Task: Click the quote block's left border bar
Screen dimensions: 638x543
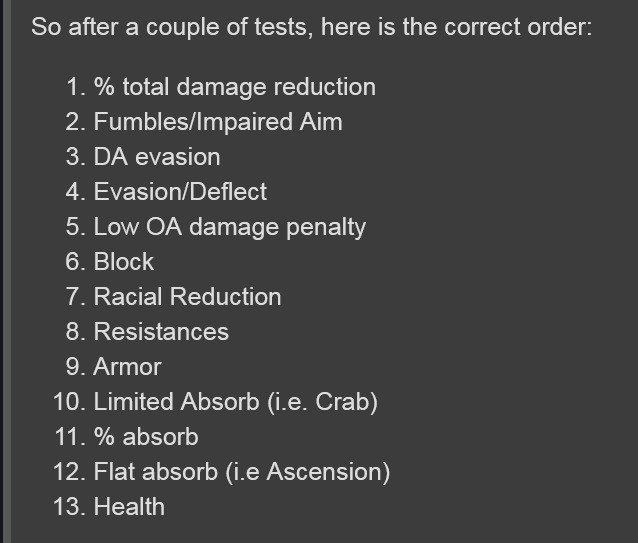Action: [7, 271]
